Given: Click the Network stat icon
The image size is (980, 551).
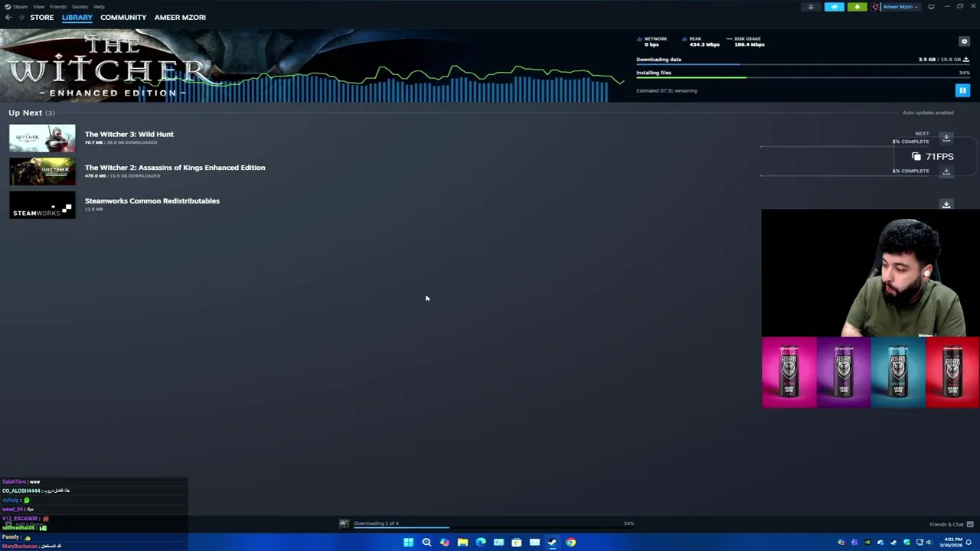Looking at the screenshot, I should point(640,39).
